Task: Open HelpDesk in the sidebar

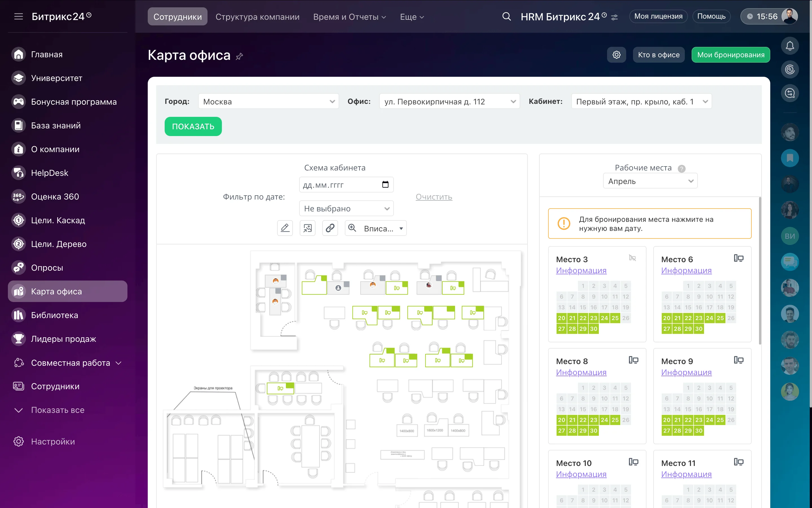Action: [x=67, y=173]
